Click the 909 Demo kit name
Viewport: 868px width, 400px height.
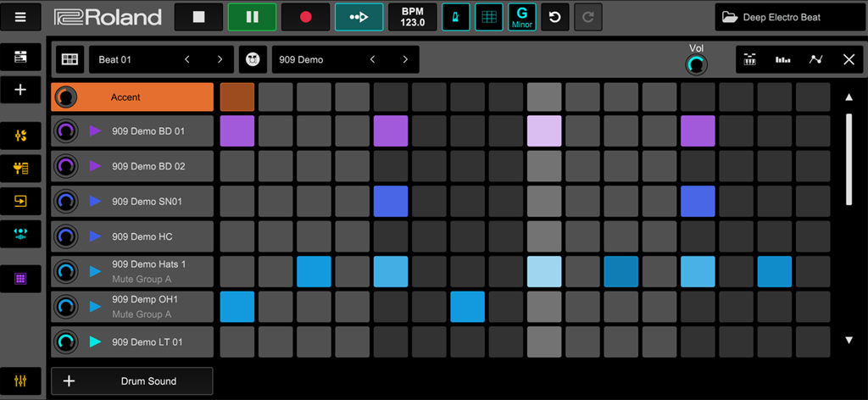coord(301,60)
